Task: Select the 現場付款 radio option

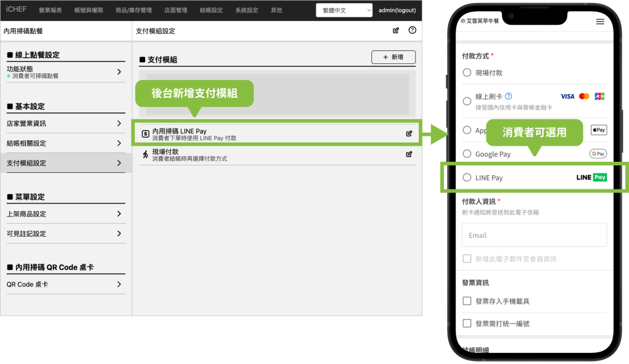Action: pos(467,73)
